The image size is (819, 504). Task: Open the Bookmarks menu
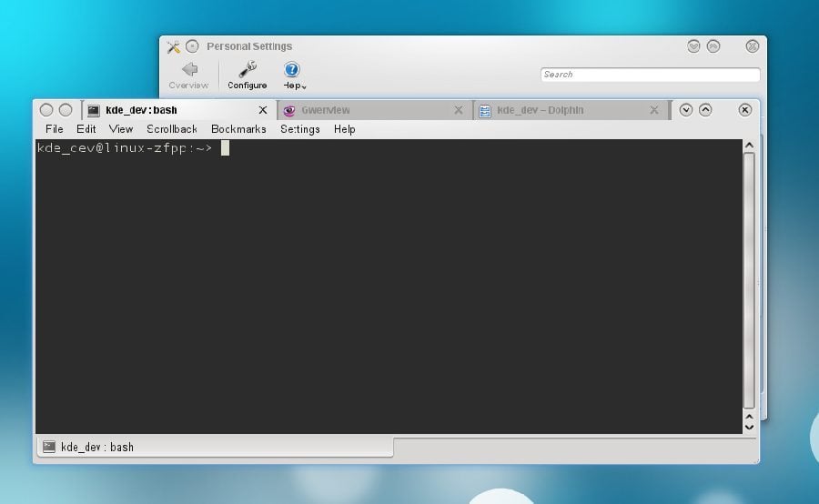238,129
